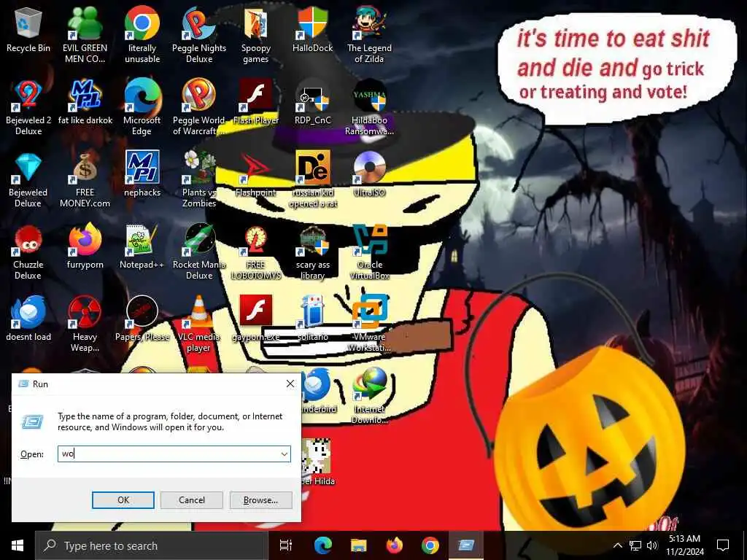Select the 'scary ass library' icon
Image resolution: width=747 pixels, height=560 pixels.
(312, 252)
